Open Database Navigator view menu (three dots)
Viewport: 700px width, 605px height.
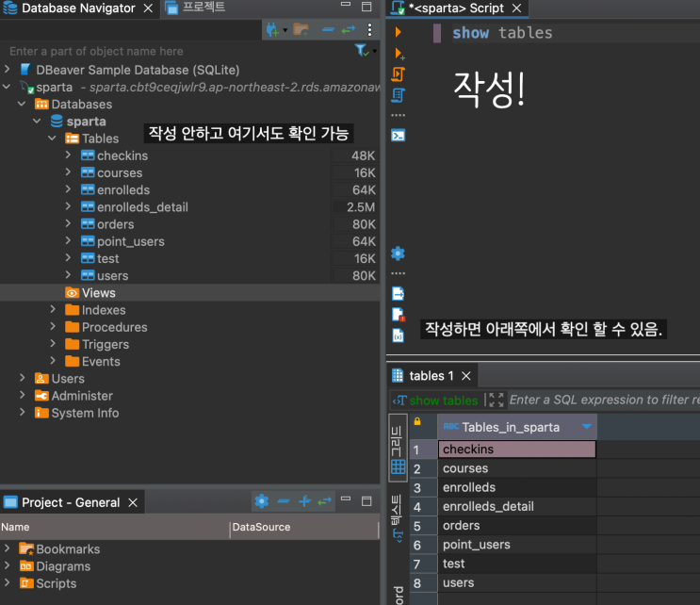pos(369,29)
